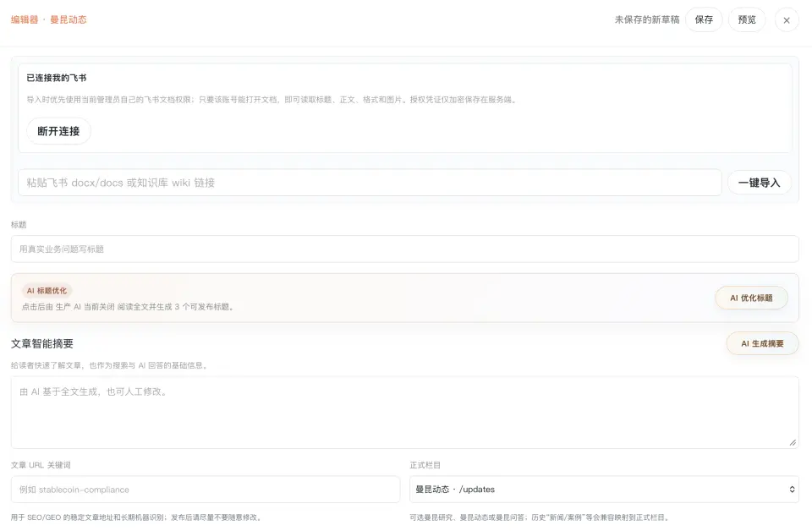Click the 给读者快速了解文章 description text

tap(111, 365)
